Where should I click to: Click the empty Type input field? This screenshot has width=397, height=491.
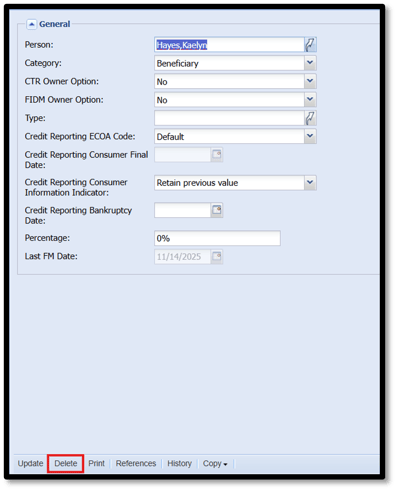[x=229, y=118]
